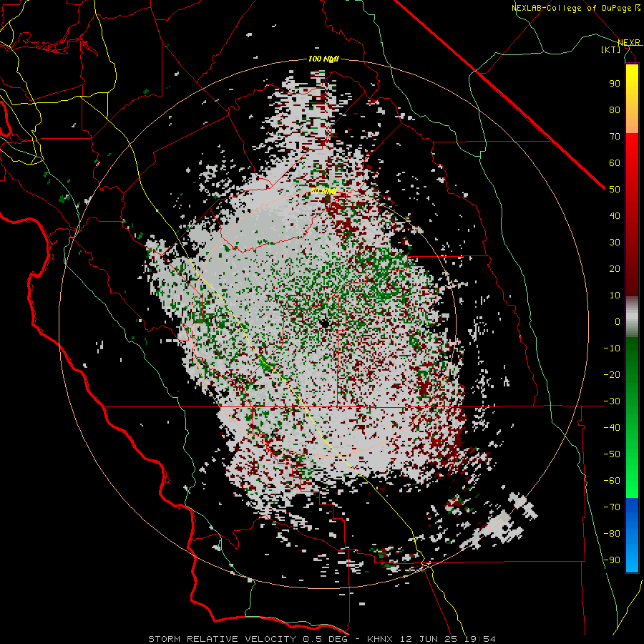This screenshot has height=644, width=644.
Task: Click the 10 value on the velocity scale
Action: pos(615,296)
